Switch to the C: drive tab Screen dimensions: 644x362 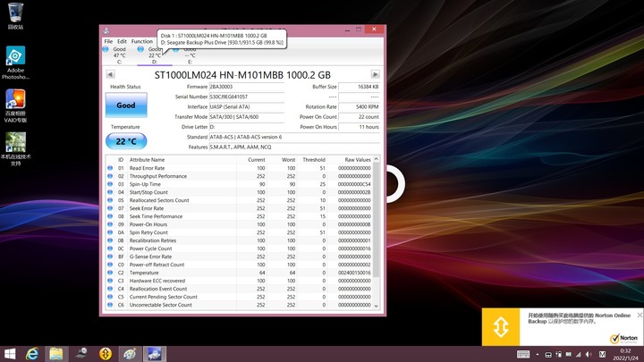point(120,55)
